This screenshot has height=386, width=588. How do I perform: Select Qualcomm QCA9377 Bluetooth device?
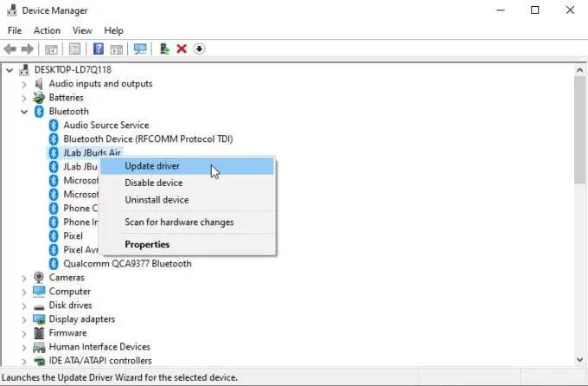[x=127, y=264]
